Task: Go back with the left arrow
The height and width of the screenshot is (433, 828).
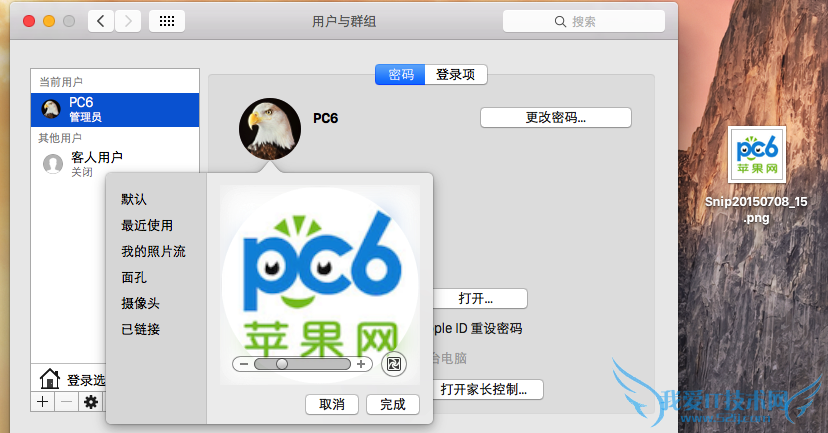Action: pos(101,21)
